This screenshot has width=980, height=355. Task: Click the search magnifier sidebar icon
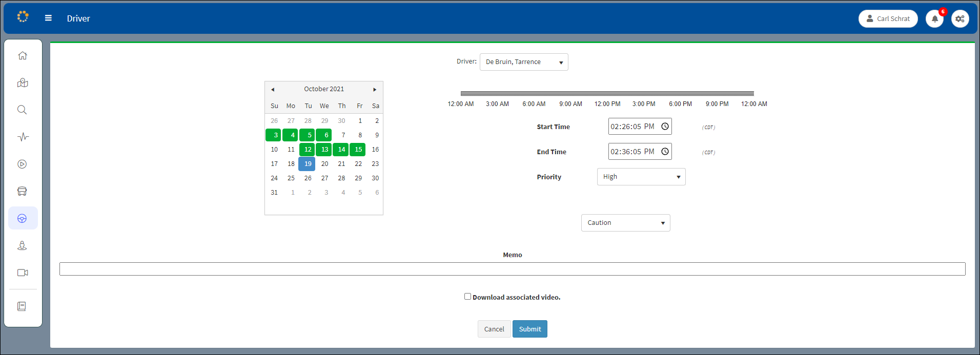pyautogui.click(x=22, y=110)
